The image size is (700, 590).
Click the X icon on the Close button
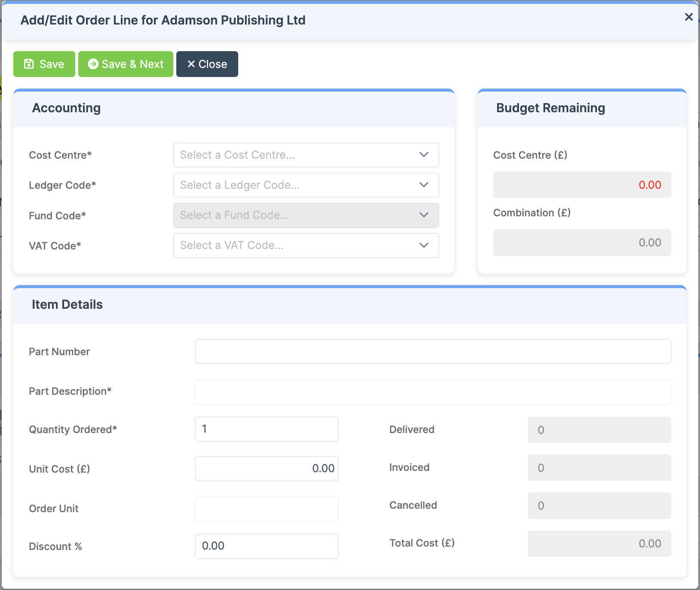point(191,64)
